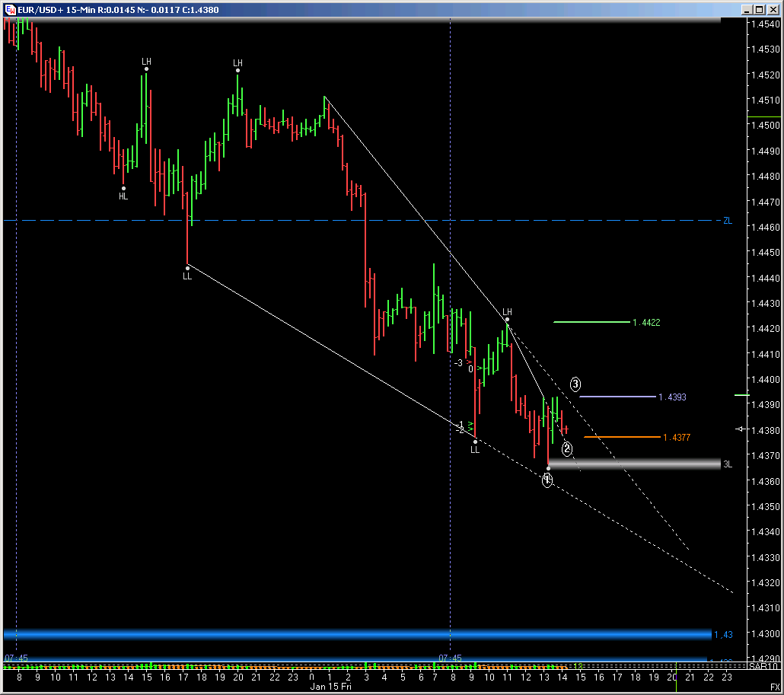Click the 1.4500 price axis label

point(766,126)
